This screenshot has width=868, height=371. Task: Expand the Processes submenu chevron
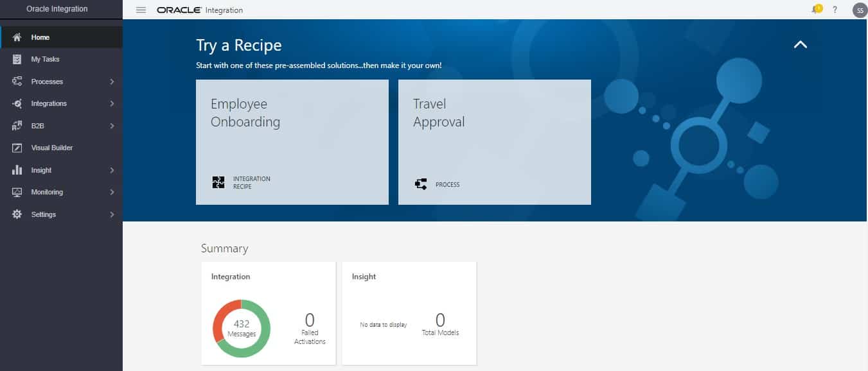(x=112, y=82)
